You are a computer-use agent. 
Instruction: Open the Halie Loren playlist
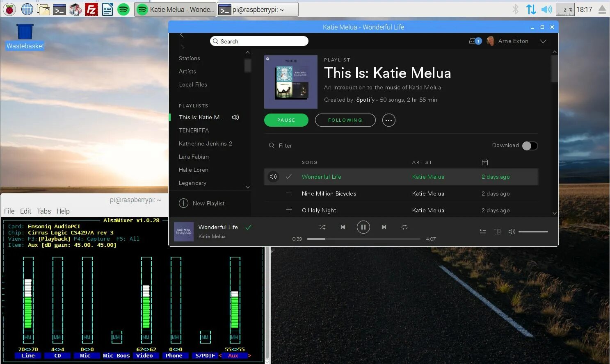coord(194,170)
